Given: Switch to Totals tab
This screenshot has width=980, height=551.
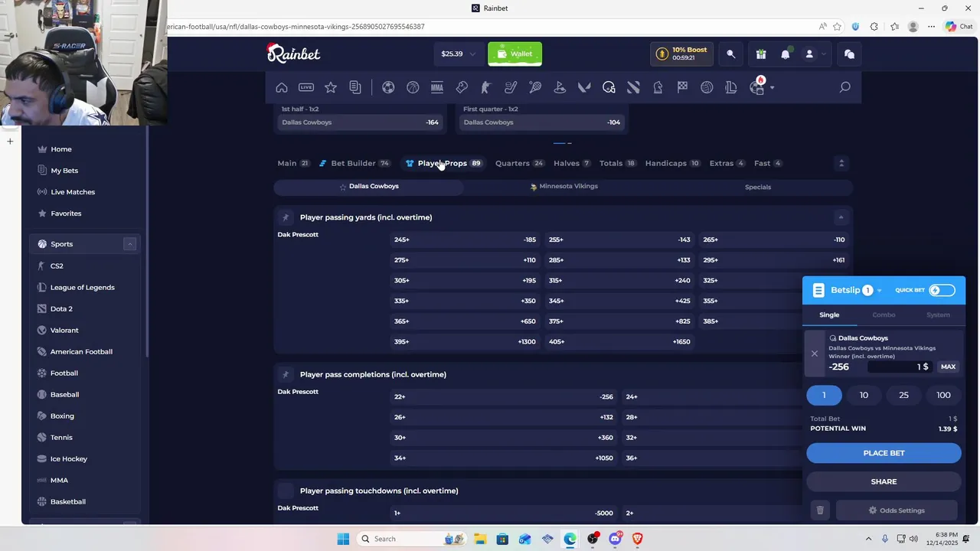Looking at the screenshot, I should pos(618,163).
